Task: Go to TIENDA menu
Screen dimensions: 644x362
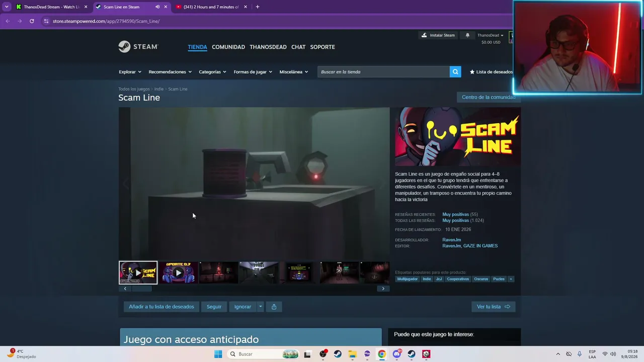Action: (x=197, y=47)
